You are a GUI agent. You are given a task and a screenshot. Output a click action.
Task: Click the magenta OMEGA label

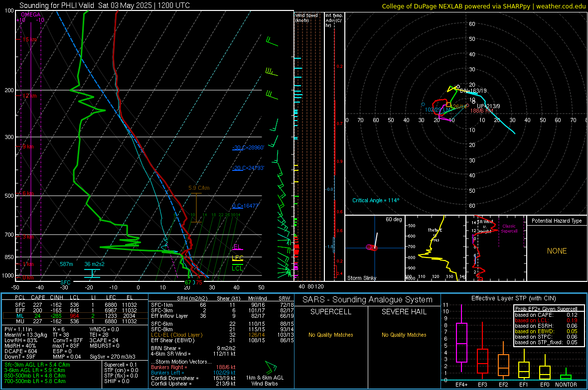click(31, 14)
